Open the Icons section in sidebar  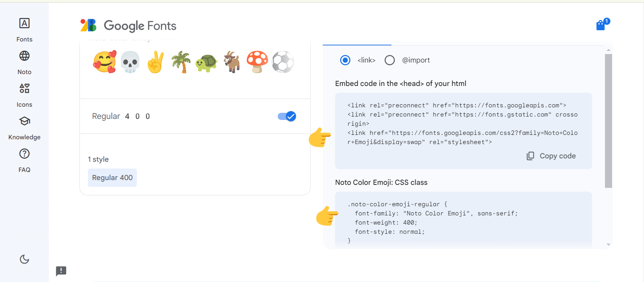(24, 95)
